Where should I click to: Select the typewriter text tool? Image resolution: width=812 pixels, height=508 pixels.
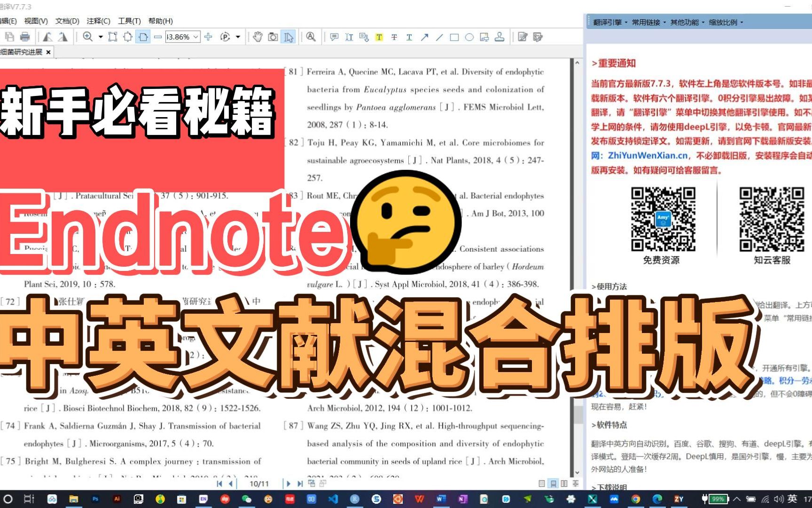(x=349, y=37)
